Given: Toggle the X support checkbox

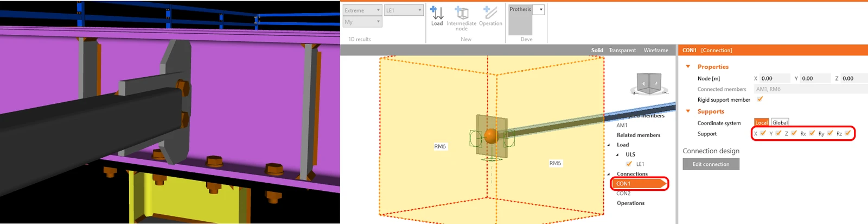Looking at the screenshot, I should (x=763, y=133).
